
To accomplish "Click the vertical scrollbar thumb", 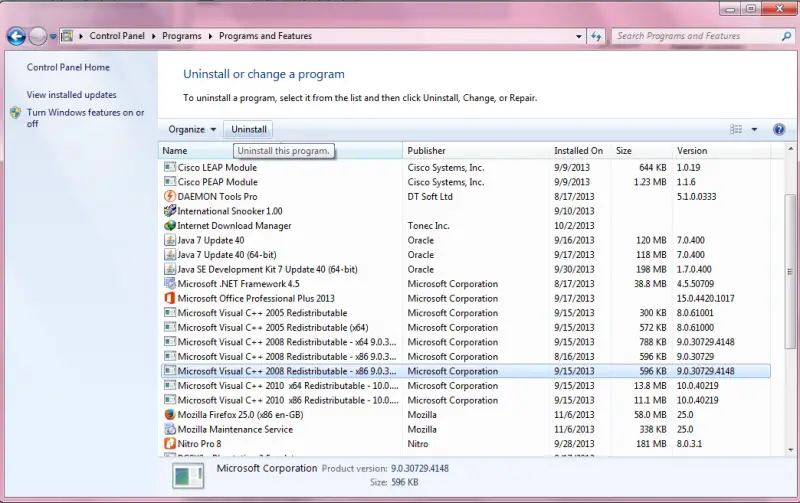I will pos(790,271).
